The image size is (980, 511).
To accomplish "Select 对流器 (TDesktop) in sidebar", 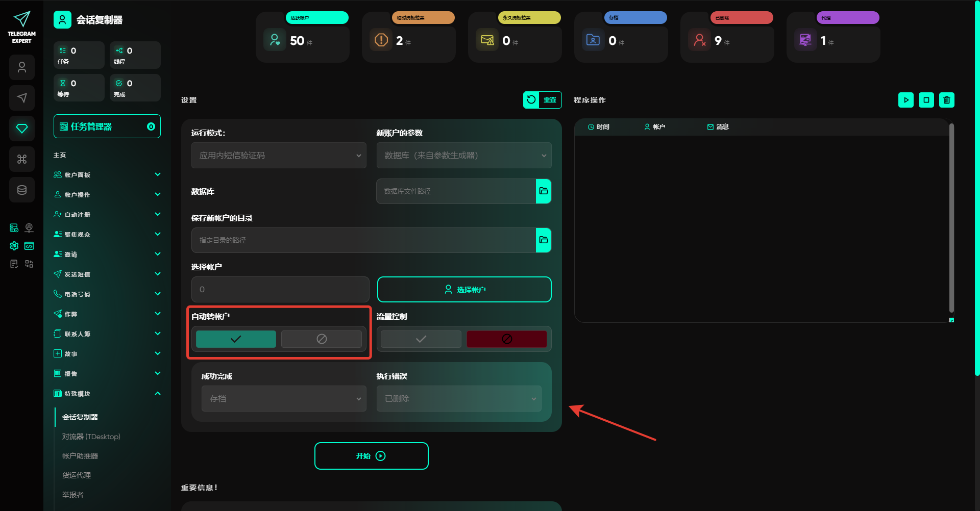I will pyautogui.click(x=91, y=437).
